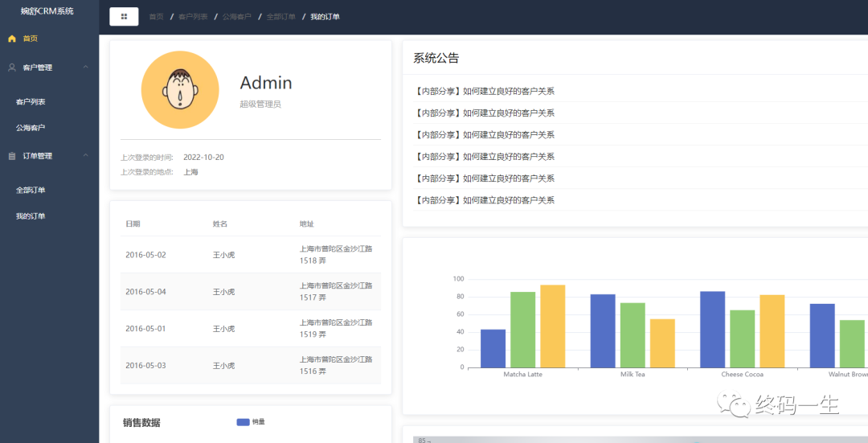
Task: Click the 系统公告 heading
Action: 436,58
